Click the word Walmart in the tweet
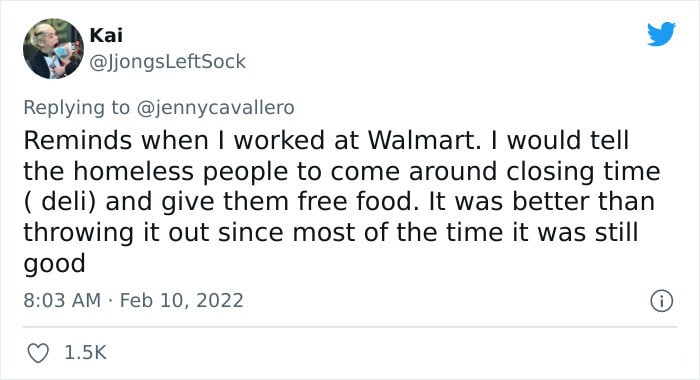This screenshot has height=380, width=700. point(424,140)
